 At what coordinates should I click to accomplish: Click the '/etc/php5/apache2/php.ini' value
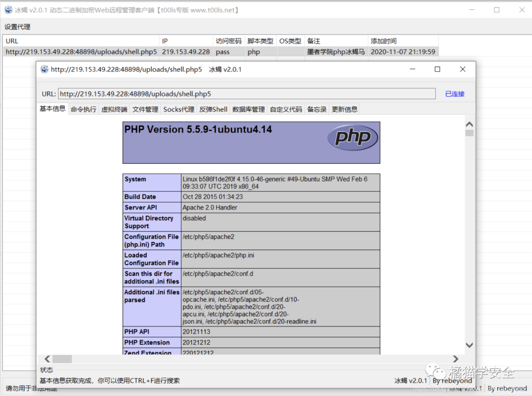point(218,255)
